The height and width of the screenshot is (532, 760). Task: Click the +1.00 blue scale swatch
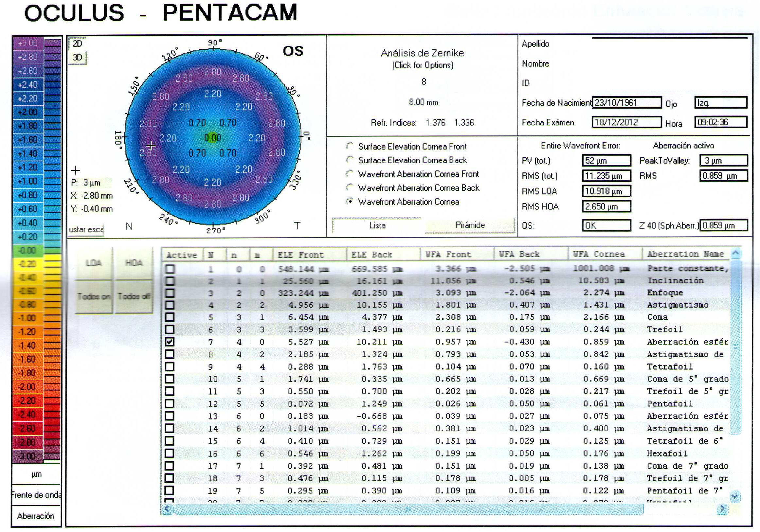pyautogui.click(x=28, y=181)
